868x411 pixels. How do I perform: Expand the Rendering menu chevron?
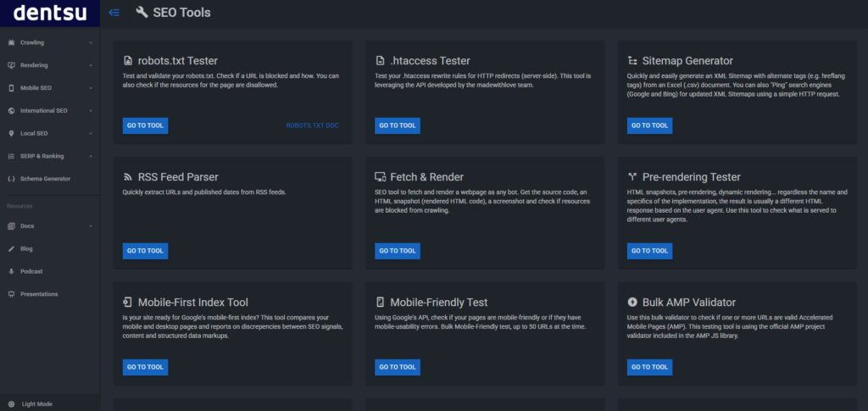[x=91, y=65]
